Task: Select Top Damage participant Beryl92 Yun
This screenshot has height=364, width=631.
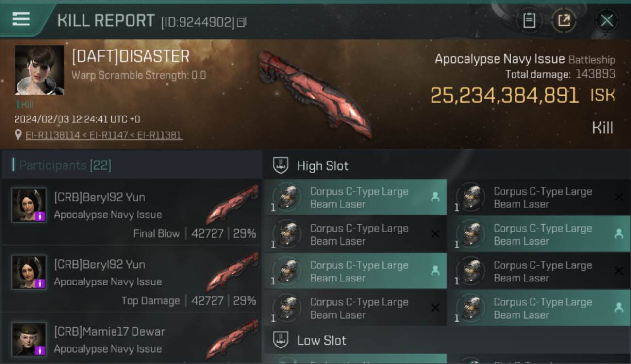Action: pos(132,279)
